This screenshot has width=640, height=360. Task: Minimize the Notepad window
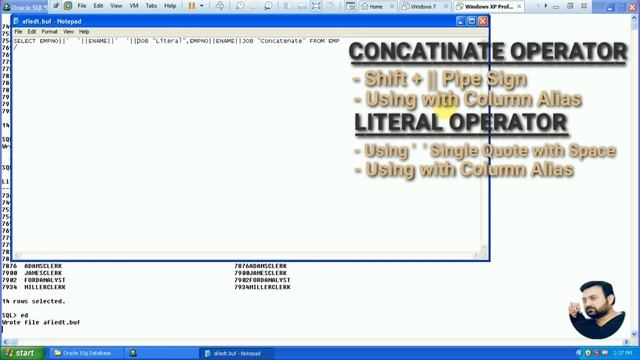(460, 21)
